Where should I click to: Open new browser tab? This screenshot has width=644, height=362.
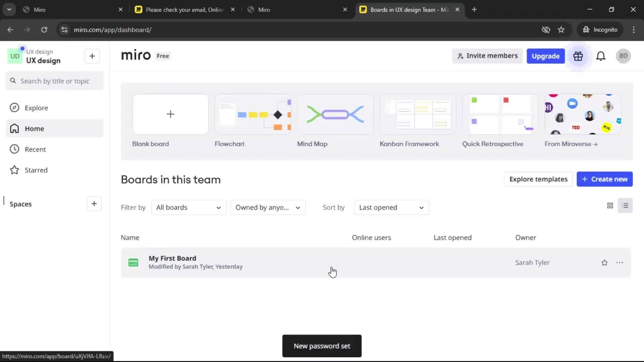[474, 9]
